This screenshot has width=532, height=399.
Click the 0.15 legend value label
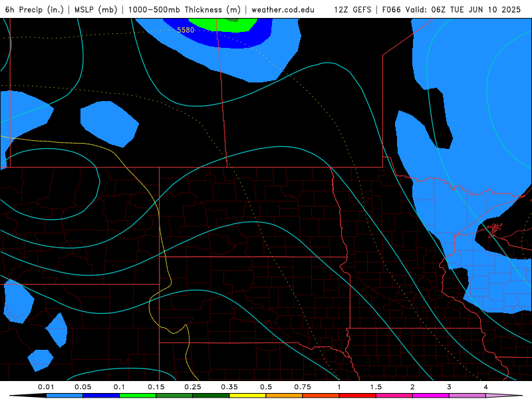click(156, 387)
